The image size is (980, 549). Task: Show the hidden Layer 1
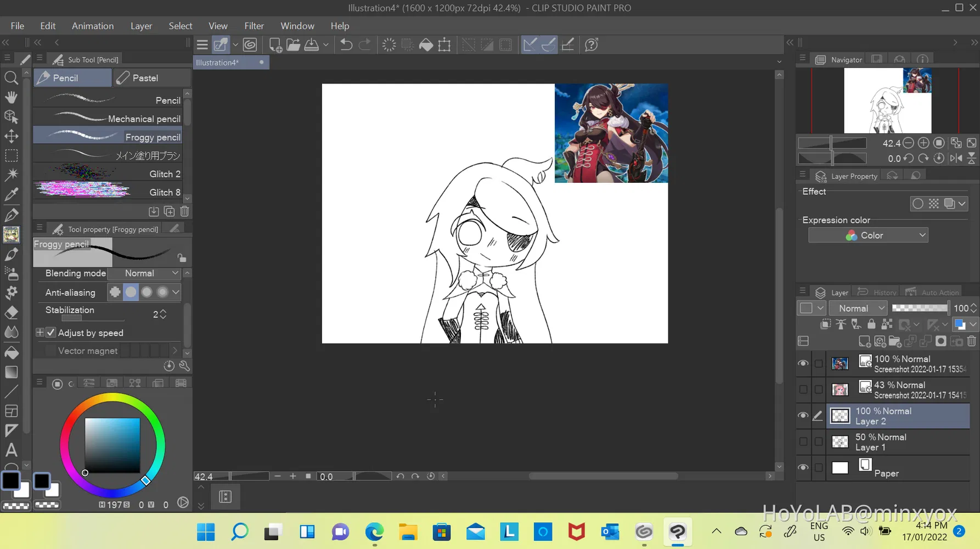tap(803, 441)
